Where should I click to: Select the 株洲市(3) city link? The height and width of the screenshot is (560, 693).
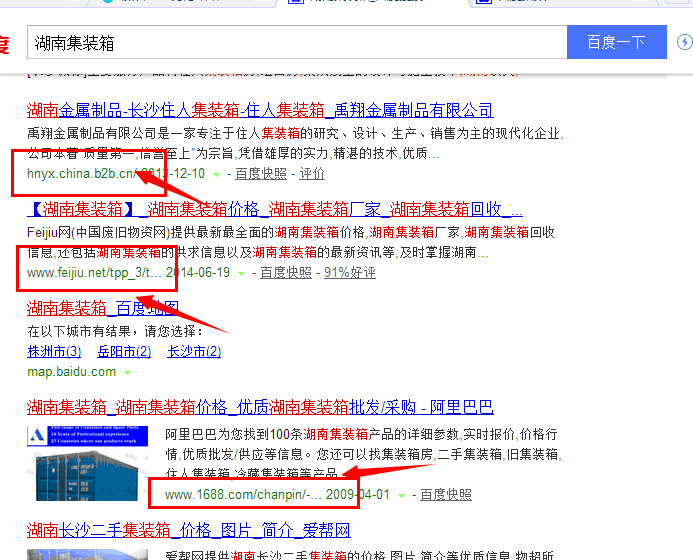click(54, 352)
